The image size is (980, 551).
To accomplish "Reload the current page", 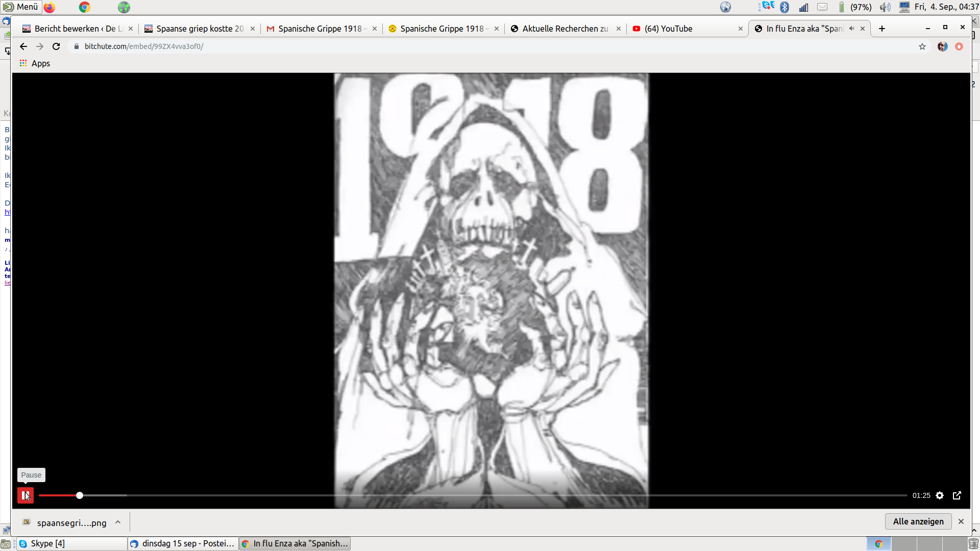I will pyautogui.click(x=56, y=46).
